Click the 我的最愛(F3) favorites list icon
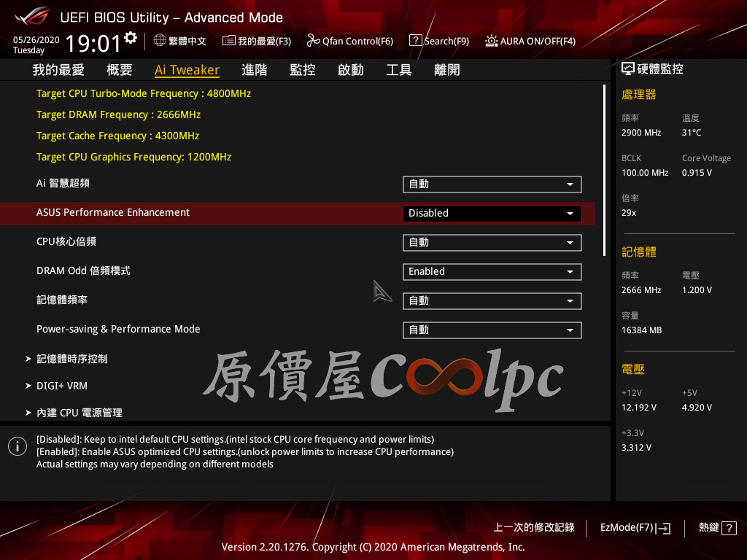Viewport: 747px width, 560px height. click(228, 41)
